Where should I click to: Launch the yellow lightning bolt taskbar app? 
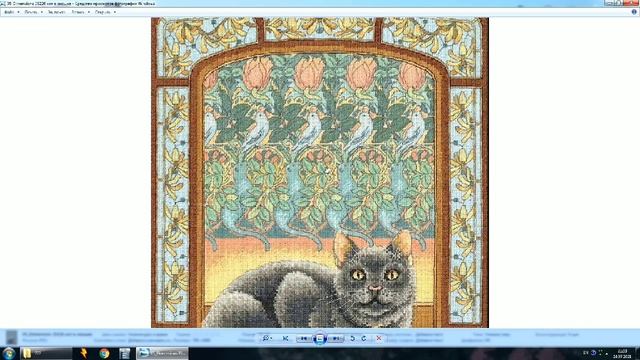[84, 353]
